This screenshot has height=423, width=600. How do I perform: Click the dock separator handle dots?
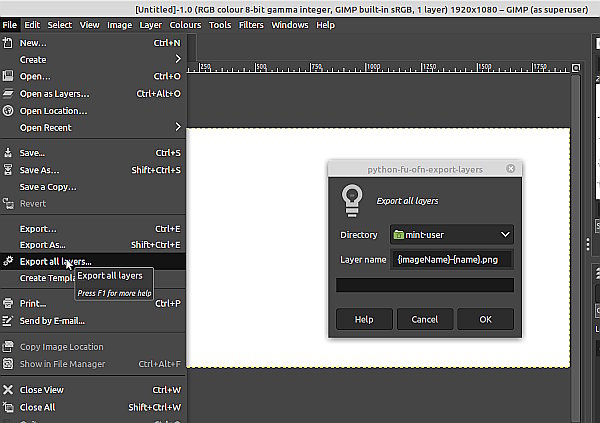click(x=588, y=244)
